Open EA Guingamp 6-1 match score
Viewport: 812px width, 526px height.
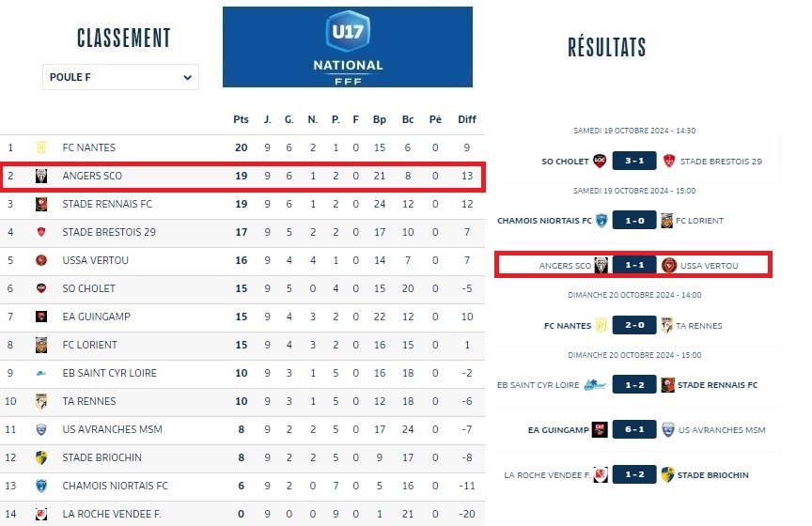click(x=634, y=430)
